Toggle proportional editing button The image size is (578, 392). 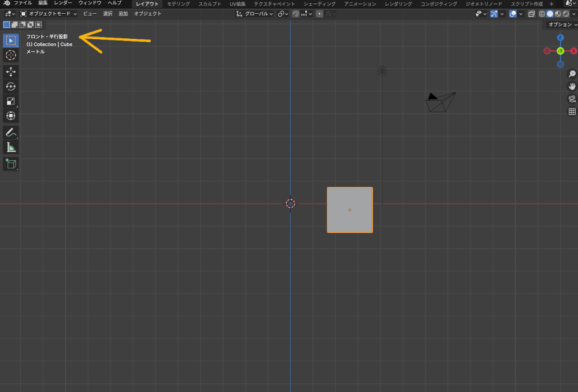coord(319,14)
